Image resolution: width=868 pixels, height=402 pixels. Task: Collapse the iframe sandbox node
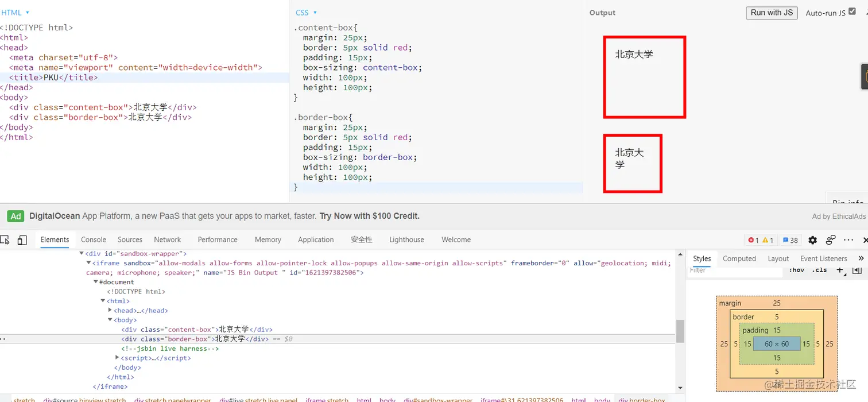click(x=88, y=263)
